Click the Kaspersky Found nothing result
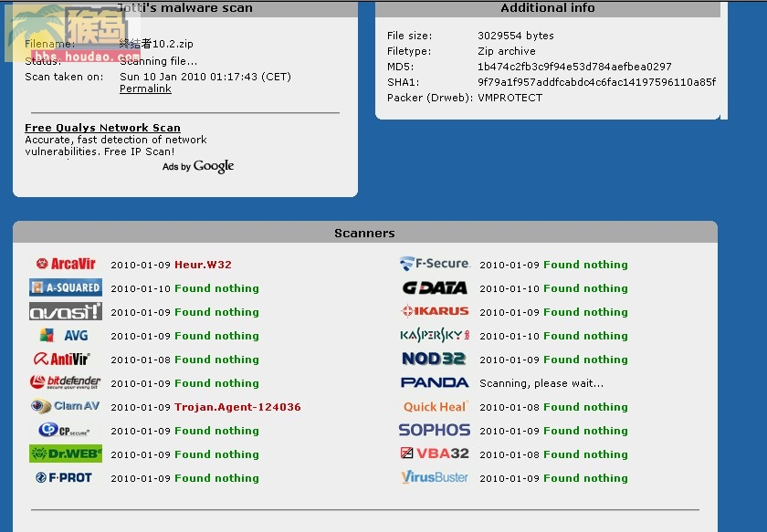The width and height of the screenshot is (767, 532). coord(585,336)
